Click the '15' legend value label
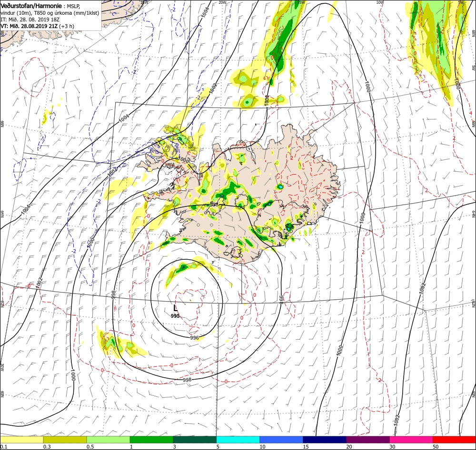476x450 pixels. [x=306, y=447]
